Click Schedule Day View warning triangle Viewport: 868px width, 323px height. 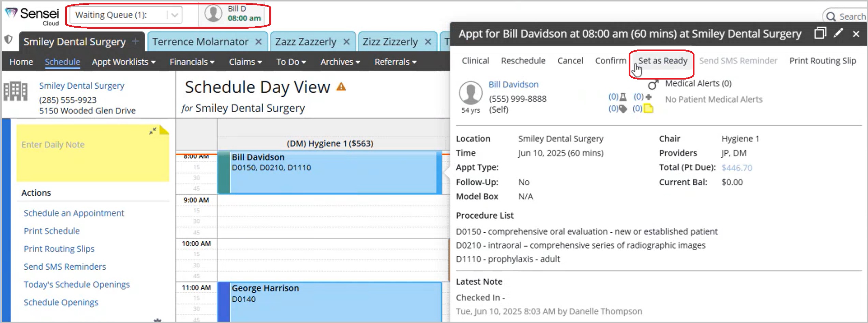pyautogui.click(x=341, y=87)
